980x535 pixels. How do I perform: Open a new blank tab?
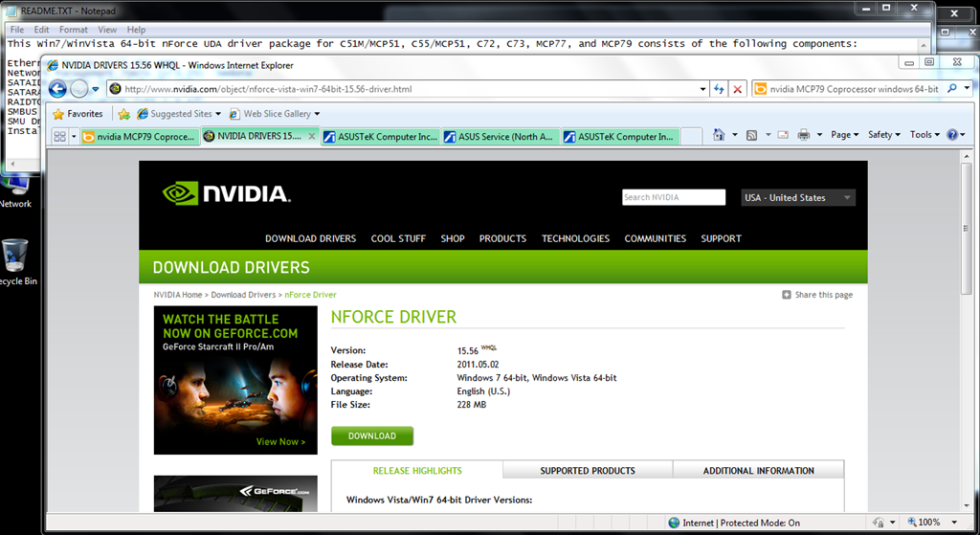pos(691,136)
